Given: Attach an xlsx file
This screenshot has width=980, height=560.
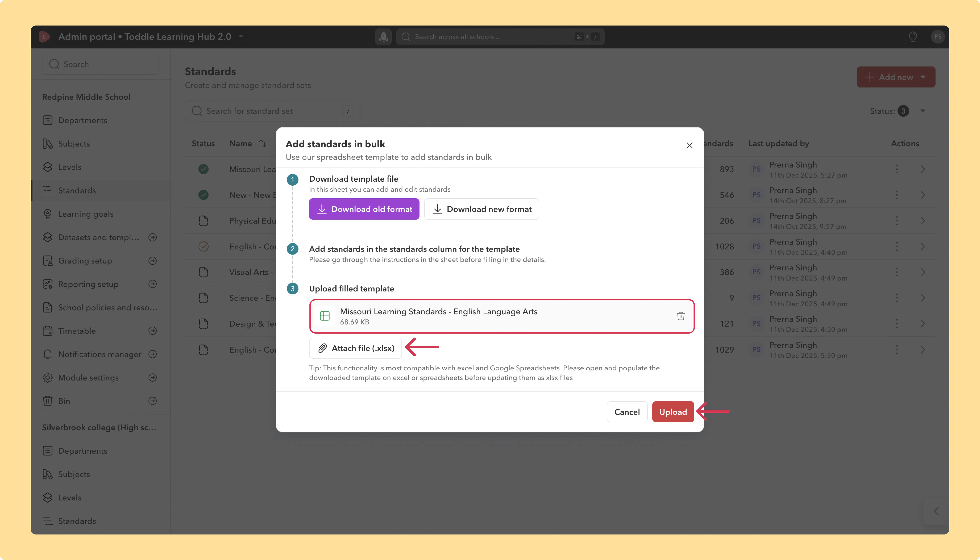Looking at the screenshot, I should [x=355, y=348].
